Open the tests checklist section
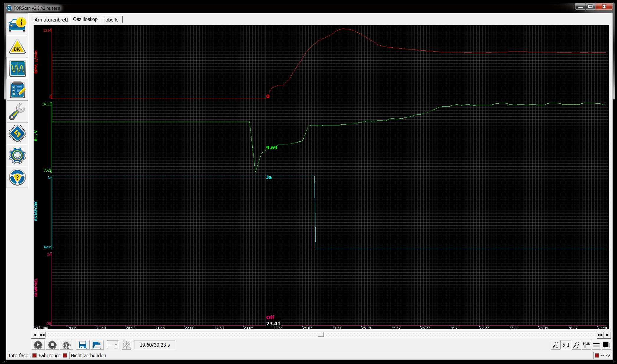 pos(17,90)
